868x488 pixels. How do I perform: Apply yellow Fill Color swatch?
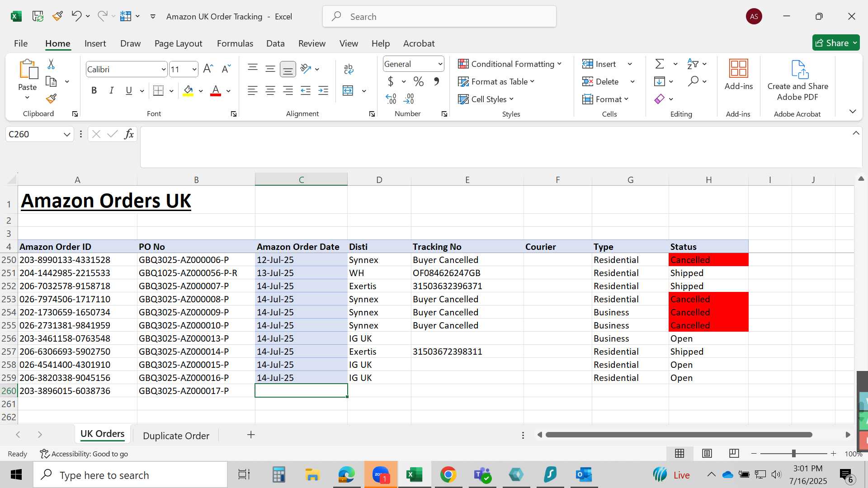coord(189,91)
